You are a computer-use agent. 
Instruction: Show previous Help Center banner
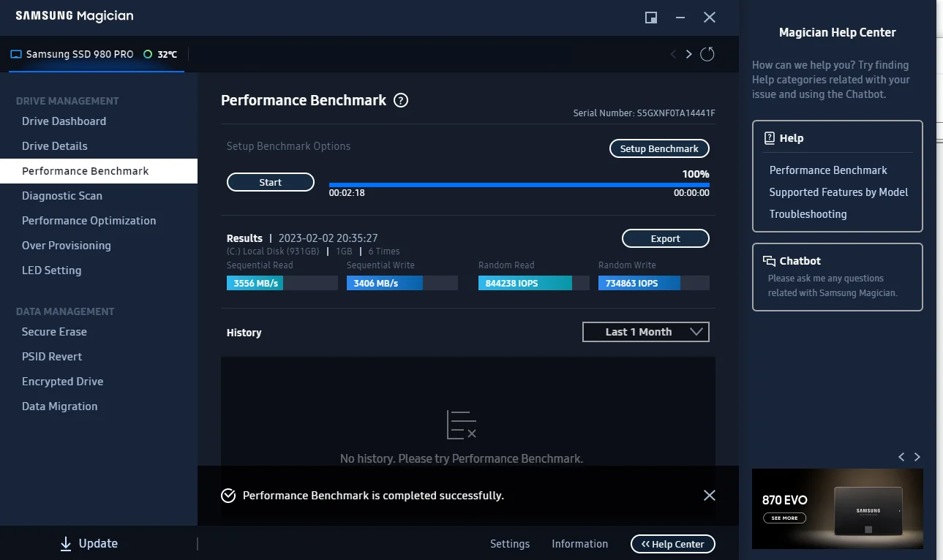(x=901, y=457)
